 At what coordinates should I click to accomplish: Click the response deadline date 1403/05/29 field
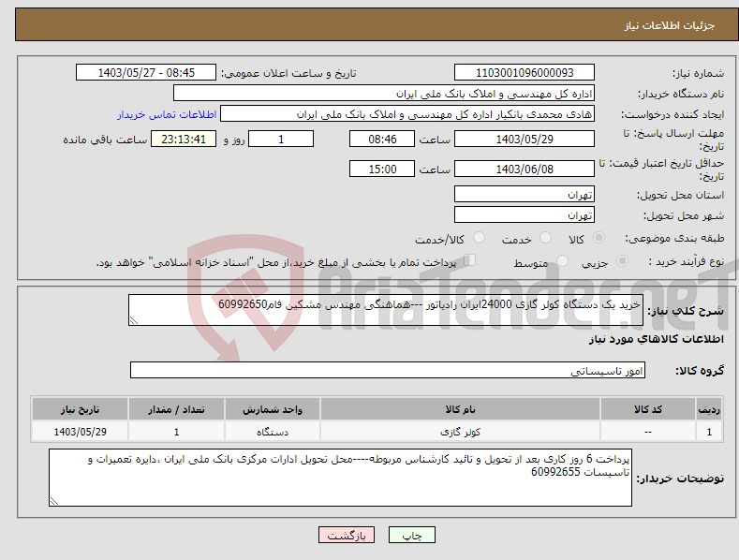(x=525, y=139)
